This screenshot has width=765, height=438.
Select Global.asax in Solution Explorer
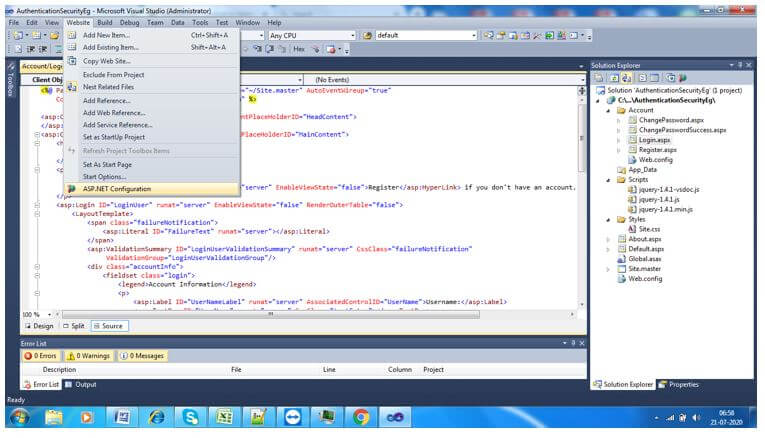(x=644, y=259)
